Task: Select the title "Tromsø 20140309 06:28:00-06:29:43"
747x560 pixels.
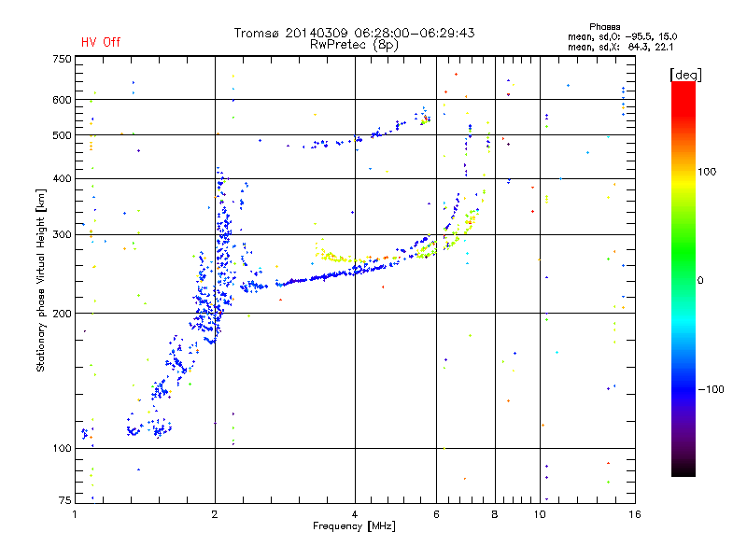Action: (354, 33)
